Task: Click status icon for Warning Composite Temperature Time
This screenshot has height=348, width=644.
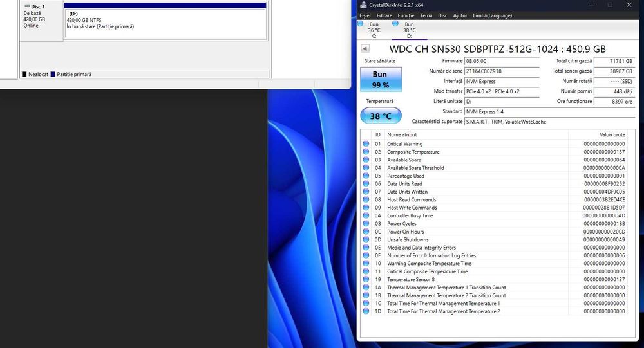Action: [x=366, y=264]
